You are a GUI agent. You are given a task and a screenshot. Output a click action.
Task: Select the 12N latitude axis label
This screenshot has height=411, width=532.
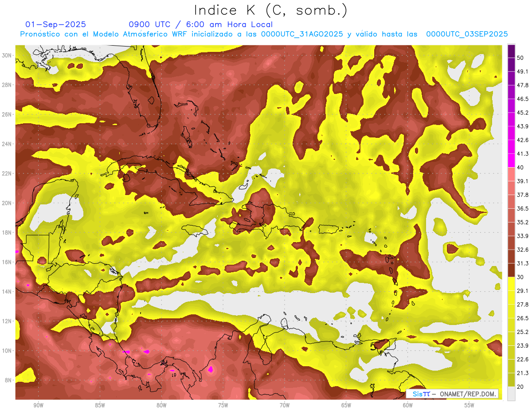pos(7,321)
